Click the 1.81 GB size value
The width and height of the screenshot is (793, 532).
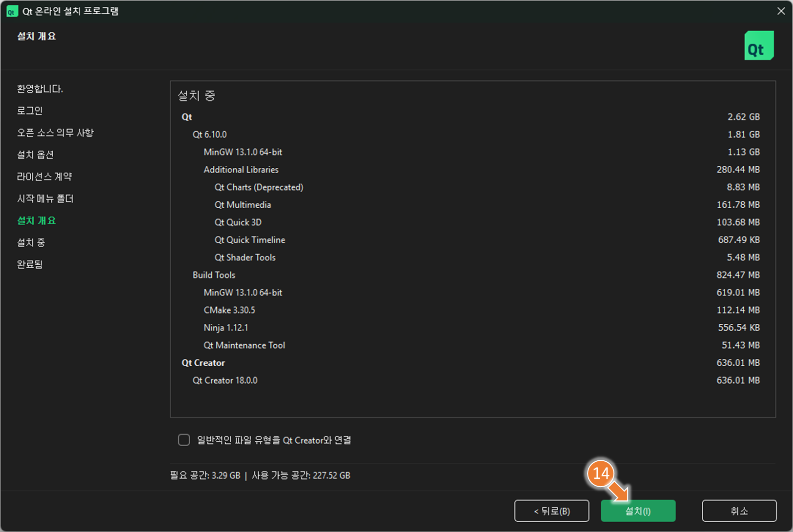(743, 134)
